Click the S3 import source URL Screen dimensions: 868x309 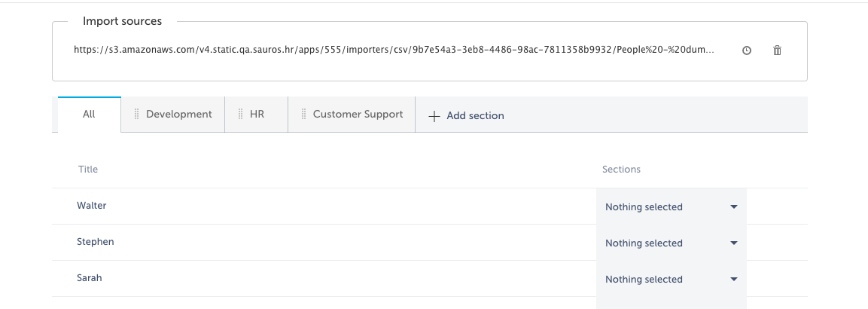(x=394, y=50)
